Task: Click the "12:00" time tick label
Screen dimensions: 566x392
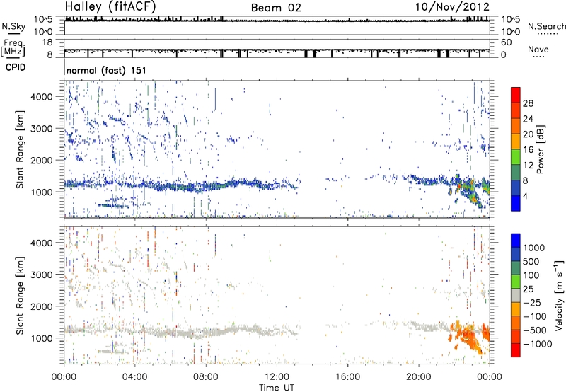Action: 277,377
